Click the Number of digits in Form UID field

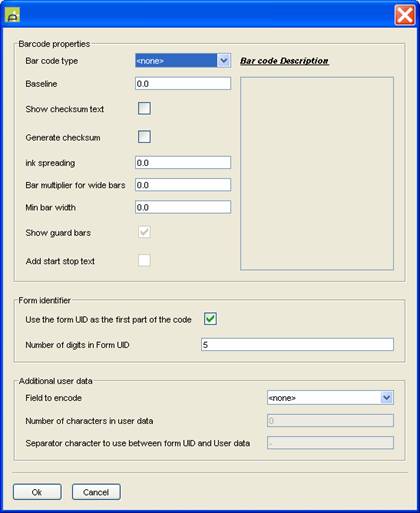click(x=297, y=344)
